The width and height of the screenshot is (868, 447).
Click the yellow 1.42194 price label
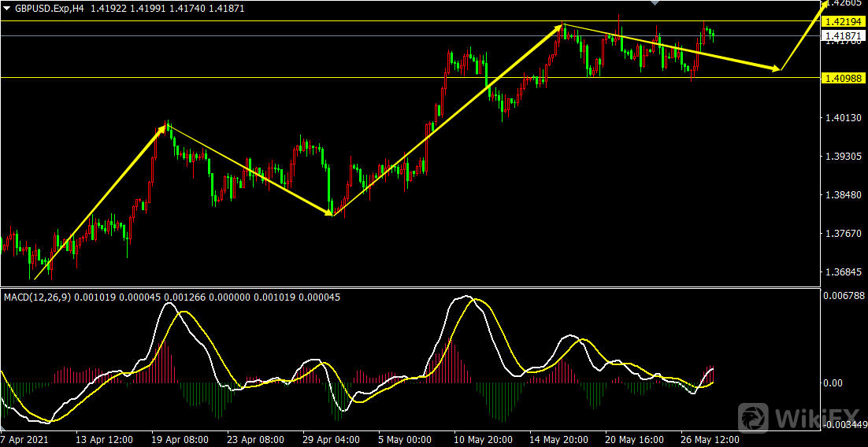click(841, 21)
